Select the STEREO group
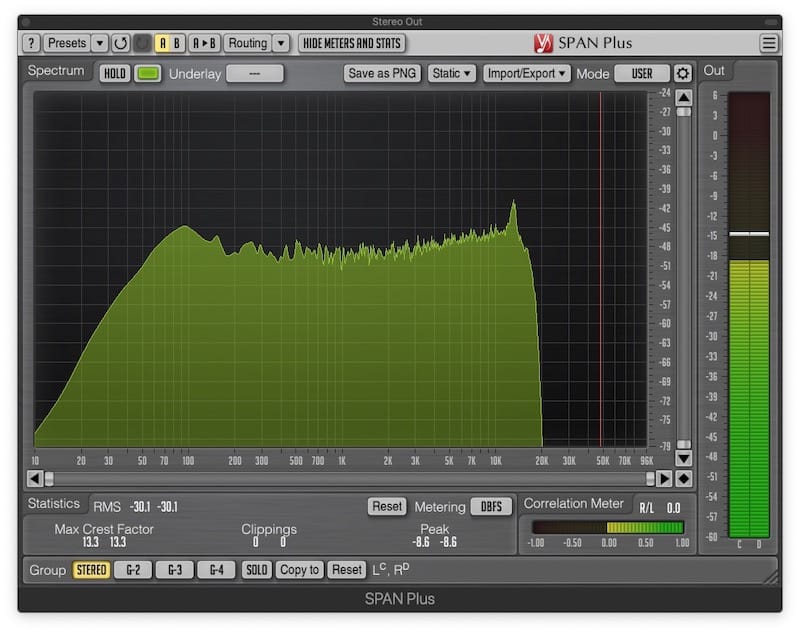 coord(91,570)
